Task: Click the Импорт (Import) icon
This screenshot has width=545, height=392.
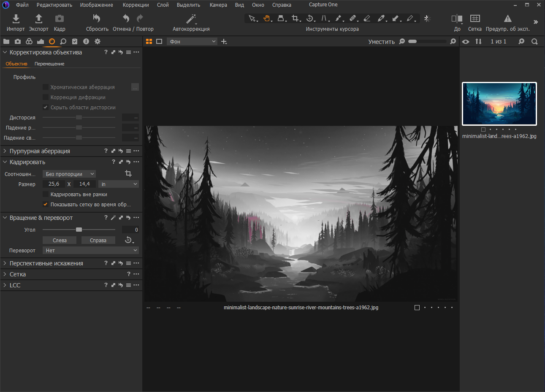Action: (16, 19)
